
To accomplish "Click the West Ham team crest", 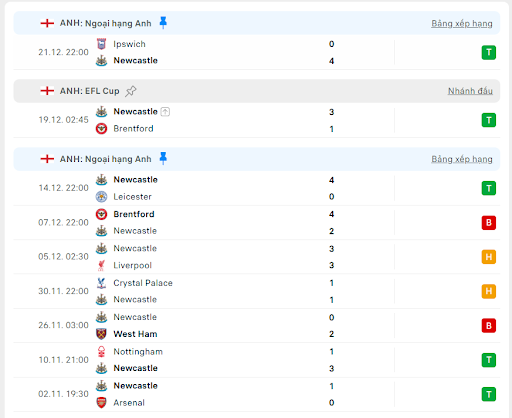I will click(101, 334).
